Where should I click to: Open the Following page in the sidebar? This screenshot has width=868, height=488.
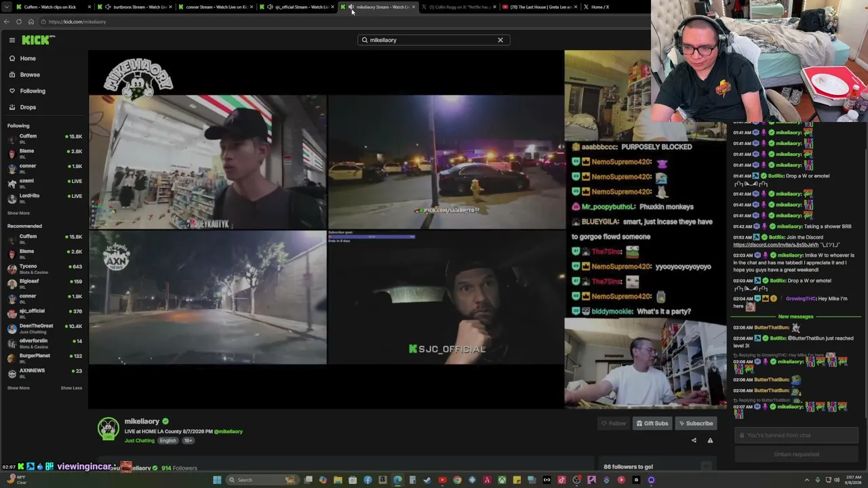(32, 91)
